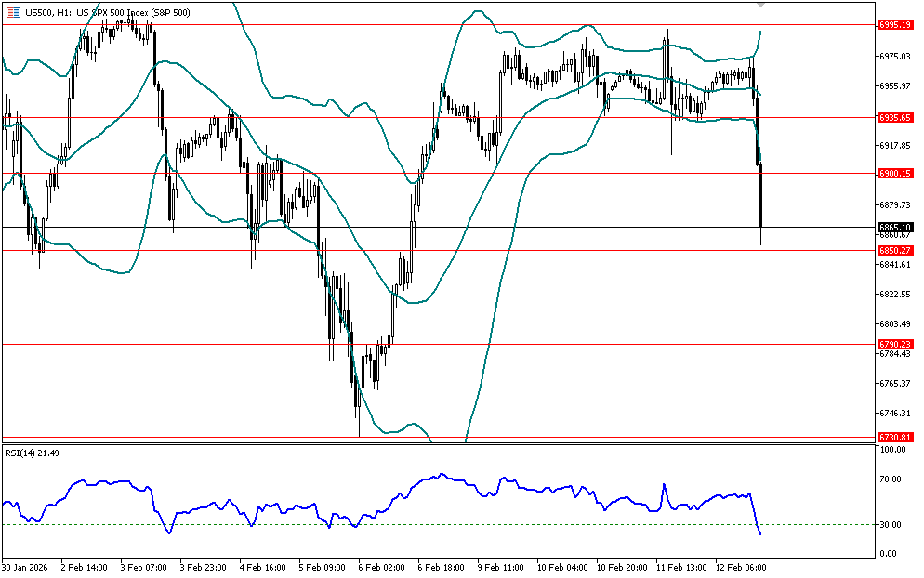Select the 6995.19 red price level label
The height and width of the screenshot is (578, 924).
[x=894, y=25]
